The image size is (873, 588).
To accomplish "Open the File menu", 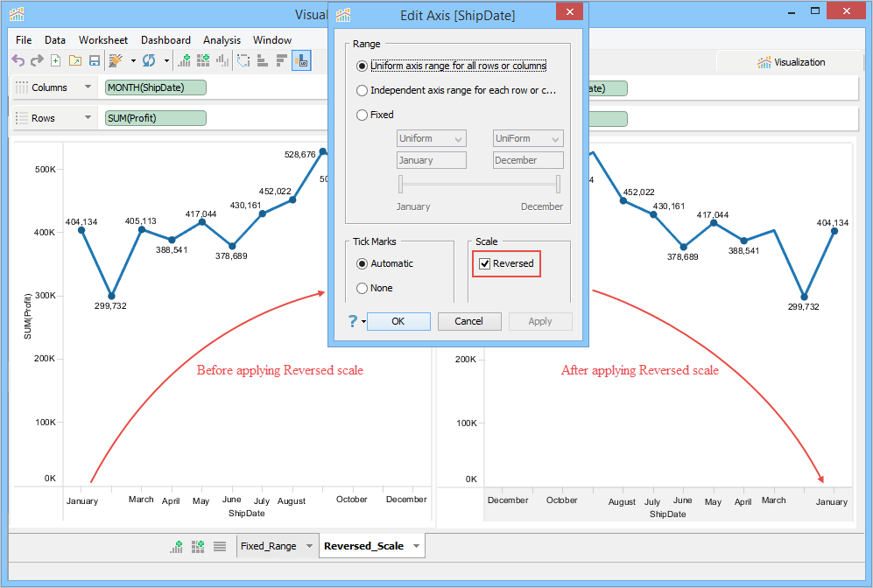I will coord(24,40).
